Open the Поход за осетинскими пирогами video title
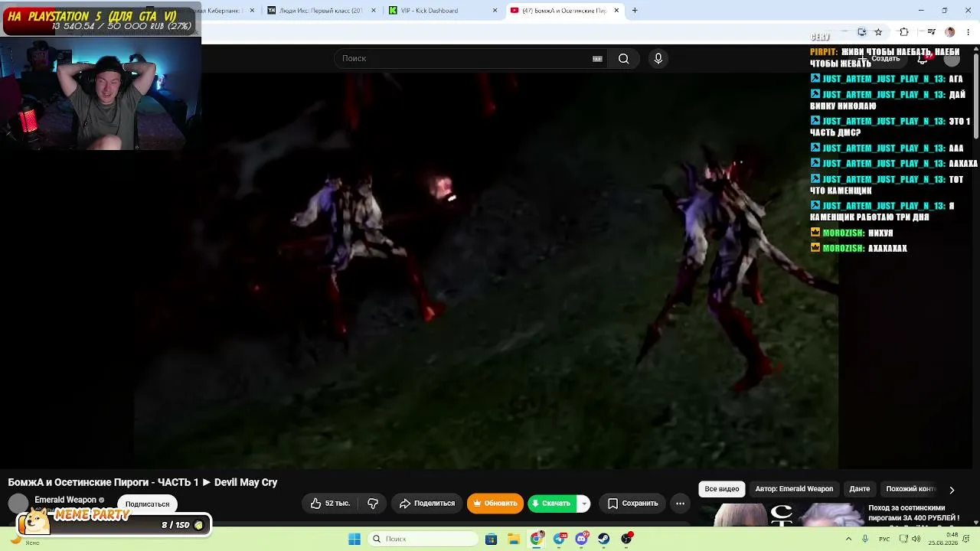Image resolution: width=980 pixels, height=551 pixels. [913, 513]
